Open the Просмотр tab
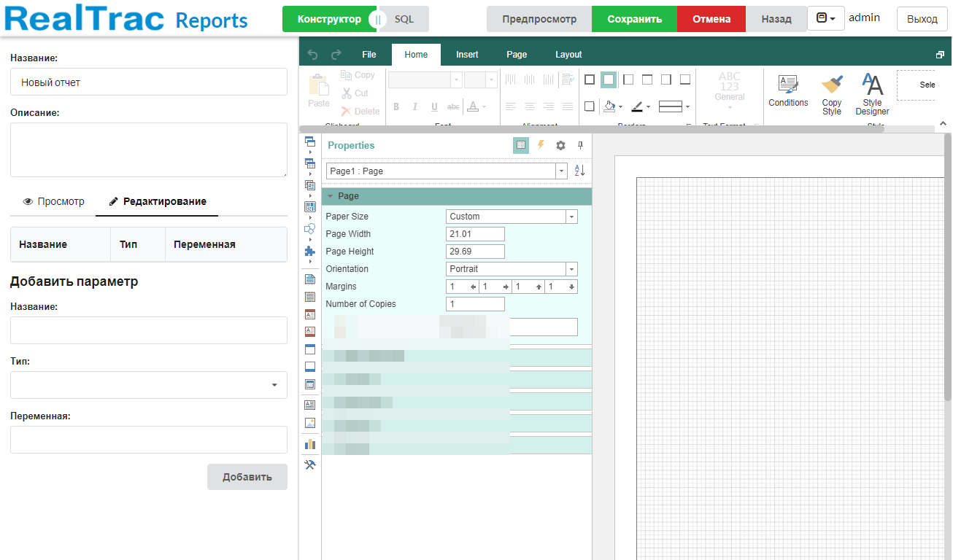953x560 pixels. point(53,201)
